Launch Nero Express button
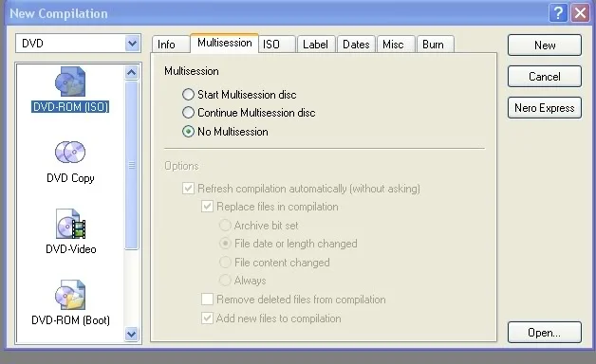This screenshot has height=364, width=596. click(545, 108)
